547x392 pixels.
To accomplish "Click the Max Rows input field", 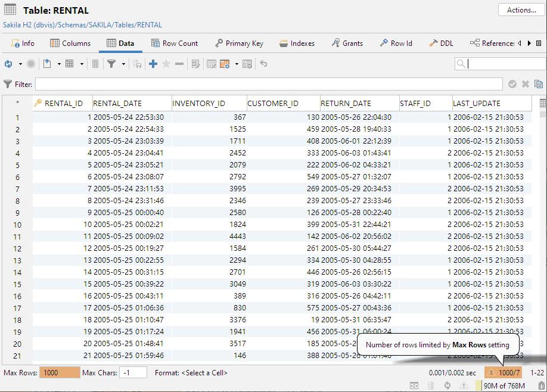I will click(x=59, y=372).
